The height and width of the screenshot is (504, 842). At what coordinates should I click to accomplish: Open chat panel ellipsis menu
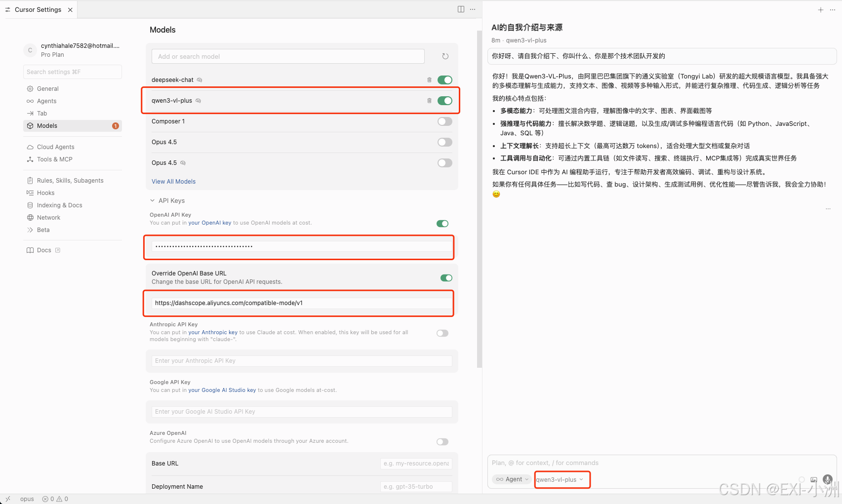(x=833, y=9)
